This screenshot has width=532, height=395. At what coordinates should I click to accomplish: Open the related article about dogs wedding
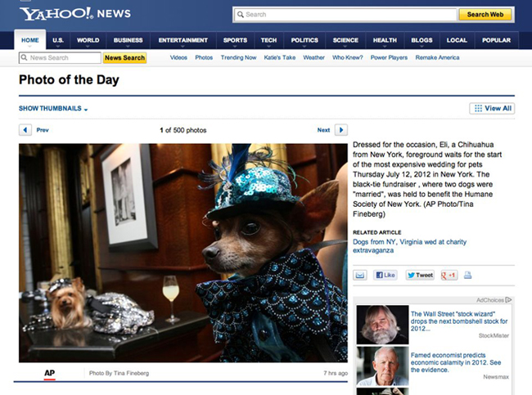pyautogui.click(x=409, y=246)
